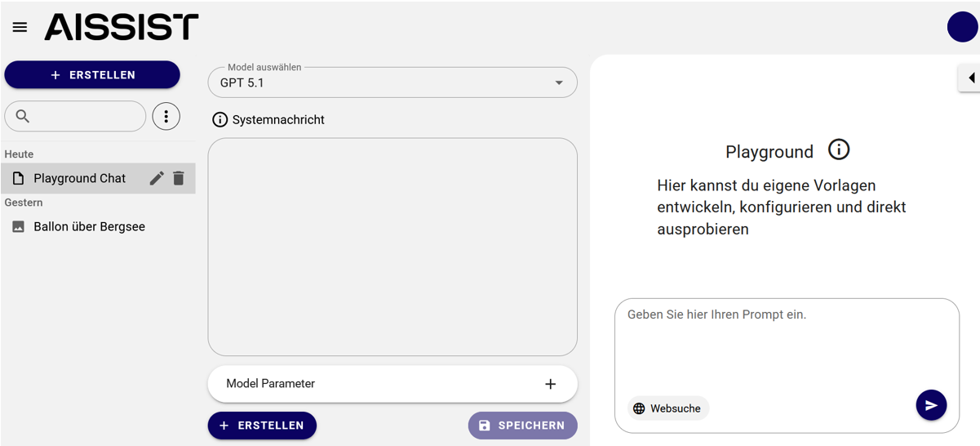Viewport: 980px width, 446px height.
Task: Delete Playground Chat with trash icon
Action: pyautogui.click(x=179, y=178)
